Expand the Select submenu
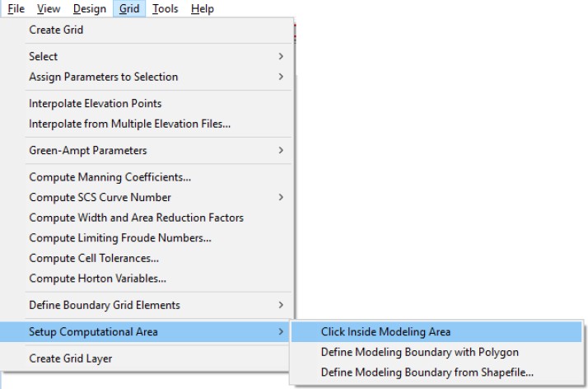Screen dimensions: 588x389 43,56
